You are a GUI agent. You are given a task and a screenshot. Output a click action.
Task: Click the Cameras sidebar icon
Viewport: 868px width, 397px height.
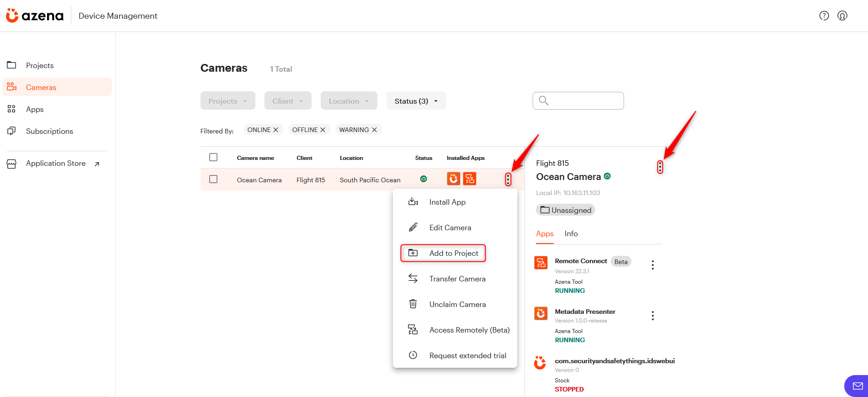tap(11, 87)
